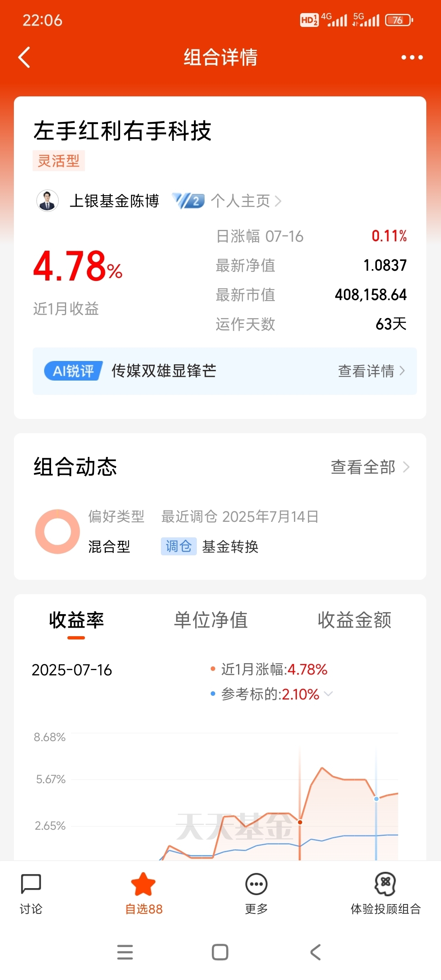Viewport: 441px width, 980px height.
Task: Tap the V2 verification badge
Action: (188, 201)
